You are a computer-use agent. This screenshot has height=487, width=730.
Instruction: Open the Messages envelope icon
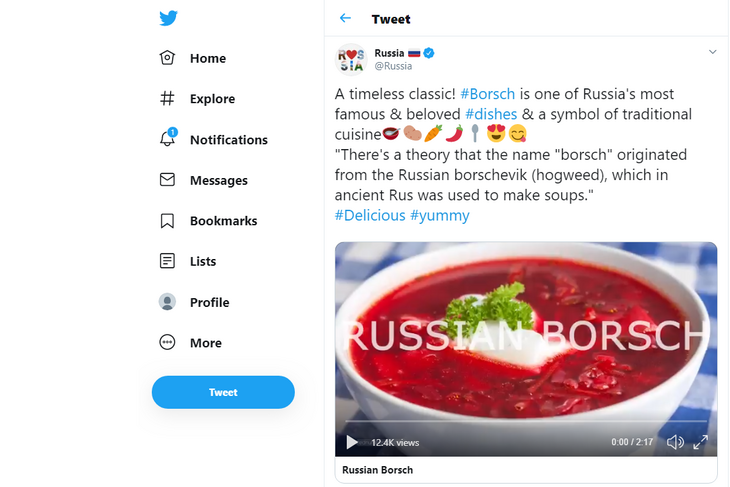168,180
